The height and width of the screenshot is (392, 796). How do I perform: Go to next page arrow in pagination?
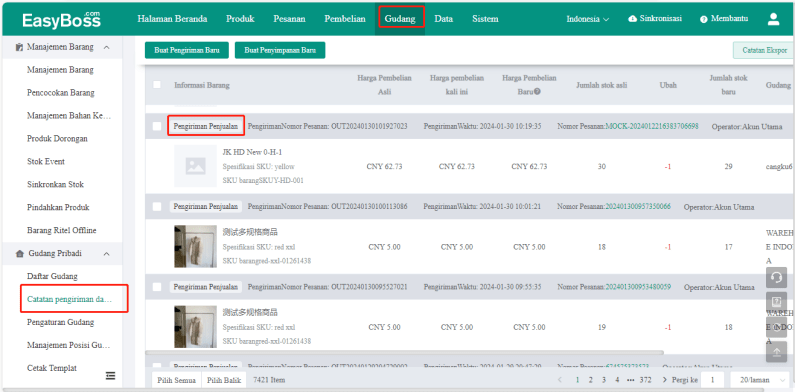tap(665, 380)
